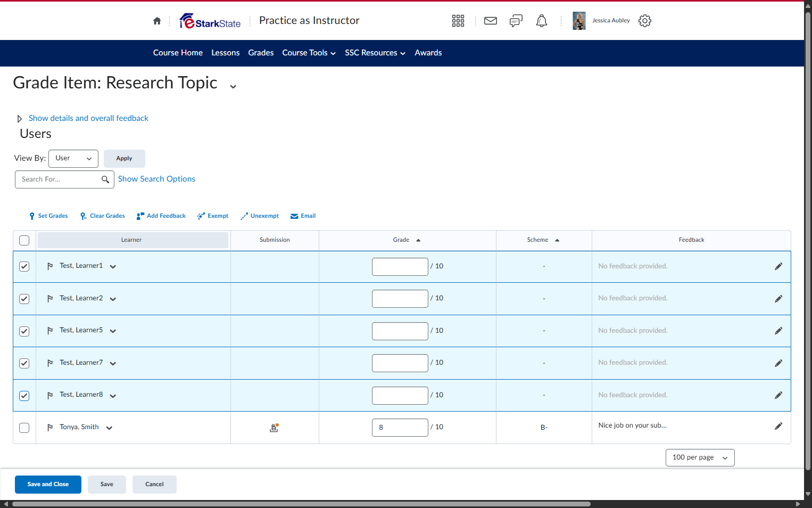
Task: Open the View By User dropdown
Action: point(73,159)
